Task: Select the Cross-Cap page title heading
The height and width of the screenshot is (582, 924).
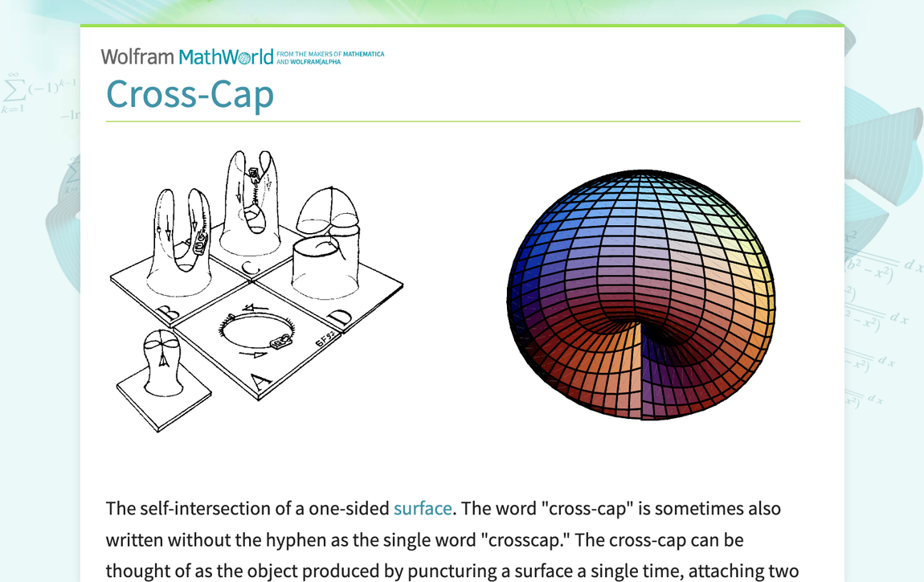Action: [190, 94]
